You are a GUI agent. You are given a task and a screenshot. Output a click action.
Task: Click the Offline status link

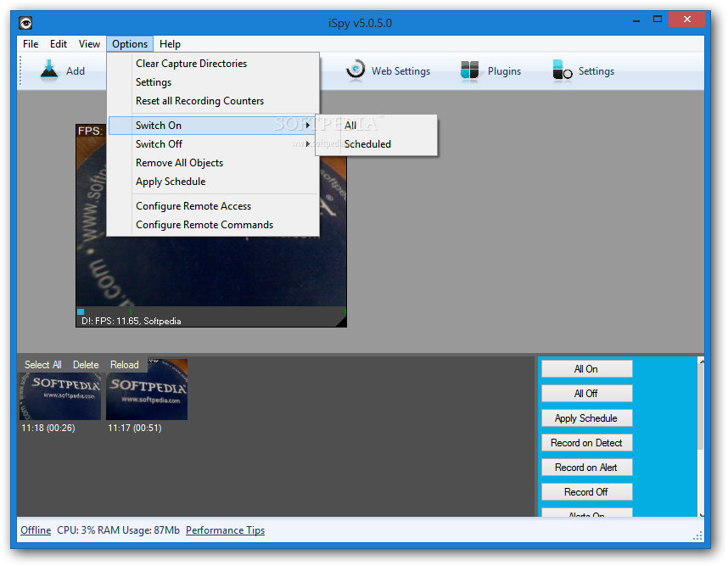point(36,530)
